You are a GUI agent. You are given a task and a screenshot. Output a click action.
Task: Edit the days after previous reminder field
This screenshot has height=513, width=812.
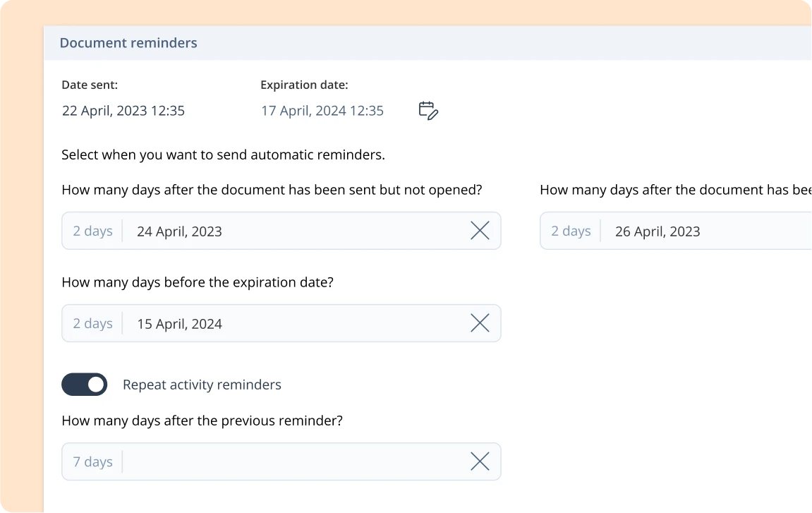[x=281, y=461]
